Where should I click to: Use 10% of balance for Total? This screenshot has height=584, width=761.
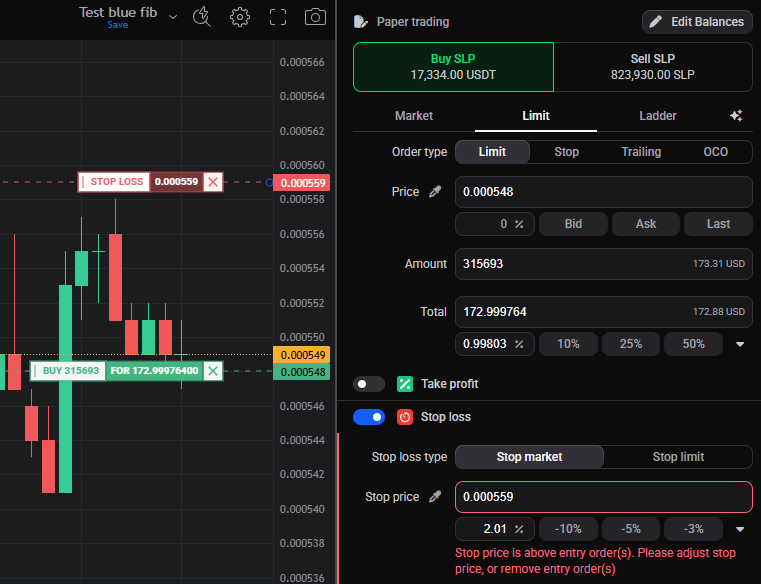(568, 344)
